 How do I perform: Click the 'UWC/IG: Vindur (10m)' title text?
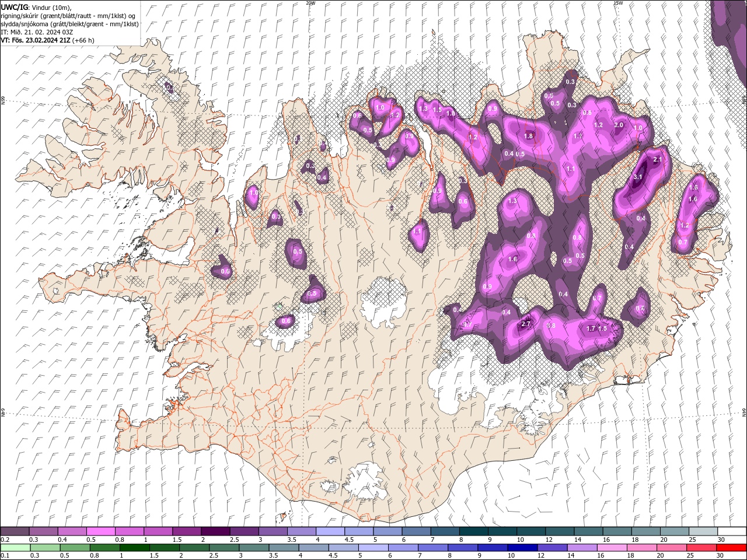[36, 7]
